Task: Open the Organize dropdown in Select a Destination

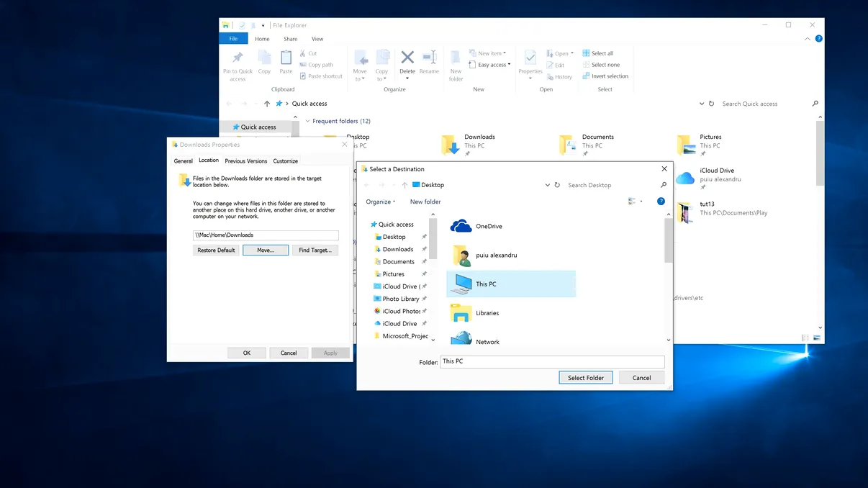Action: pyautogui.click(x=380, y=202)
